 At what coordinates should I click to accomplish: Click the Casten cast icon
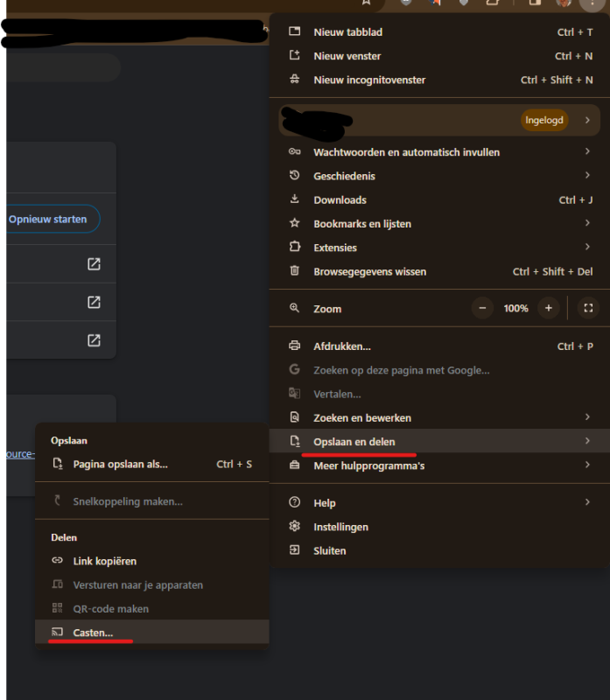(57, 632)
